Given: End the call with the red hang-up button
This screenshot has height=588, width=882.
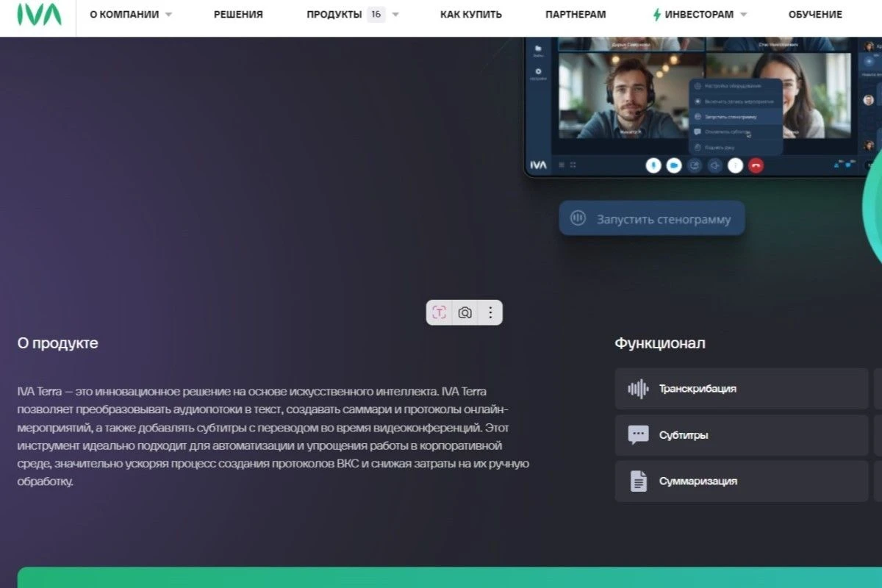Looking at the screenshot, I should click(756, 165).
